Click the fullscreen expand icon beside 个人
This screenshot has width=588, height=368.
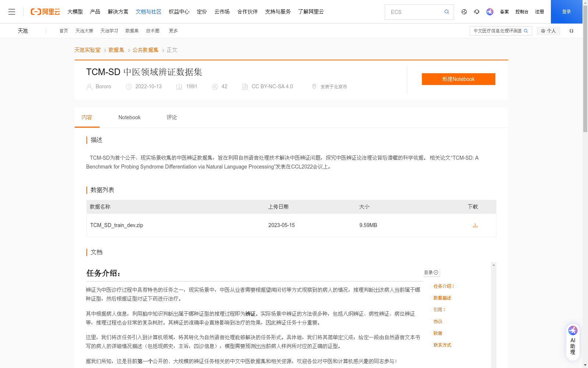coord(571,31)
